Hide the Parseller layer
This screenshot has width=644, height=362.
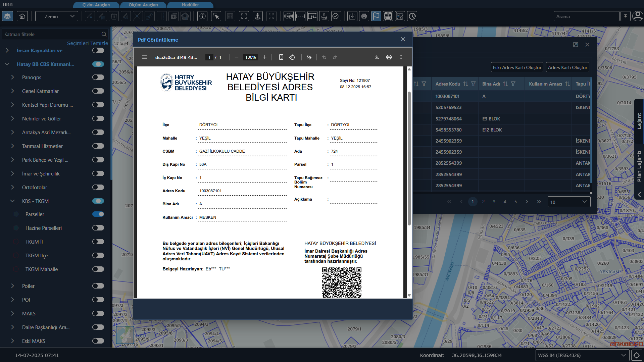coord(98,214)
